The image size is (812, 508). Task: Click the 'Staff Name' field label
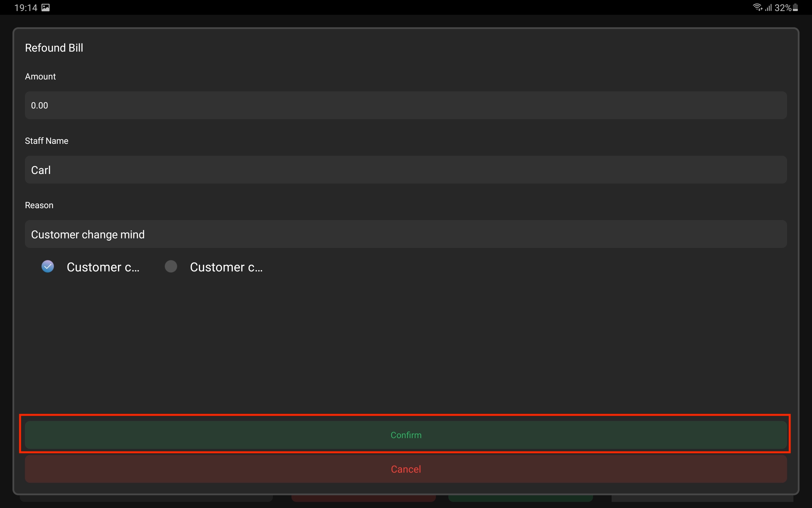[x=47, y=141]
